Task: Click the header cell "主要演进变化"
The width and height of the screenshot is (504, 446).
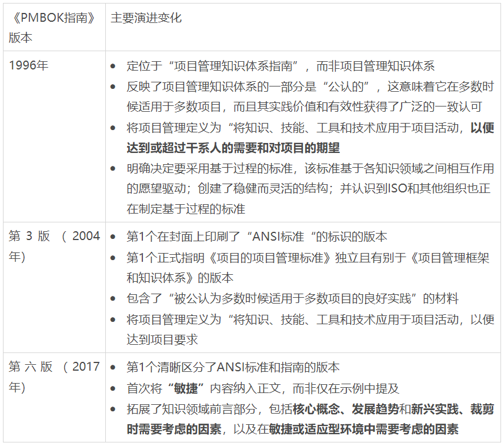Action: click(x=303, y=27)
